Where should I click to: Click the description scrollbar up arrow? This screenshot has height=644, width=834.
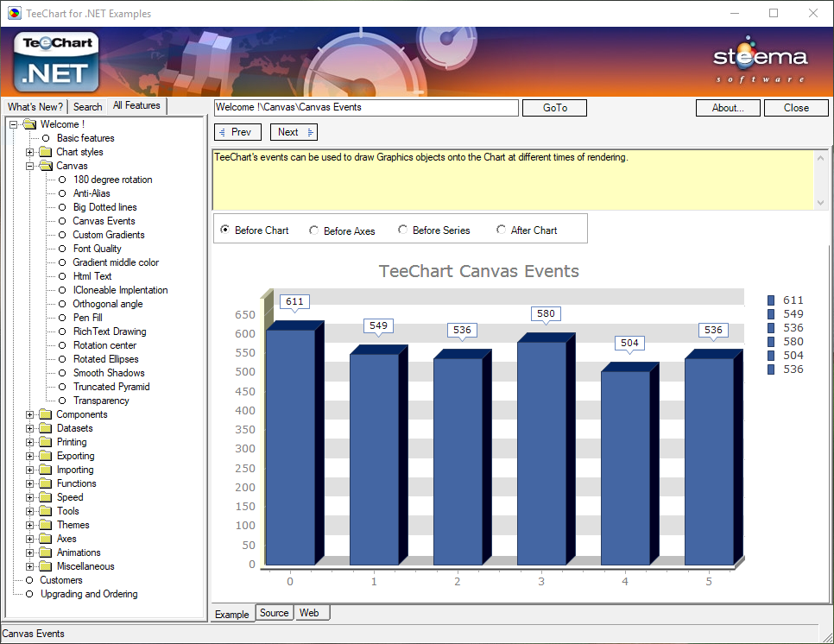pyautogui.click(x=821, y=158)
